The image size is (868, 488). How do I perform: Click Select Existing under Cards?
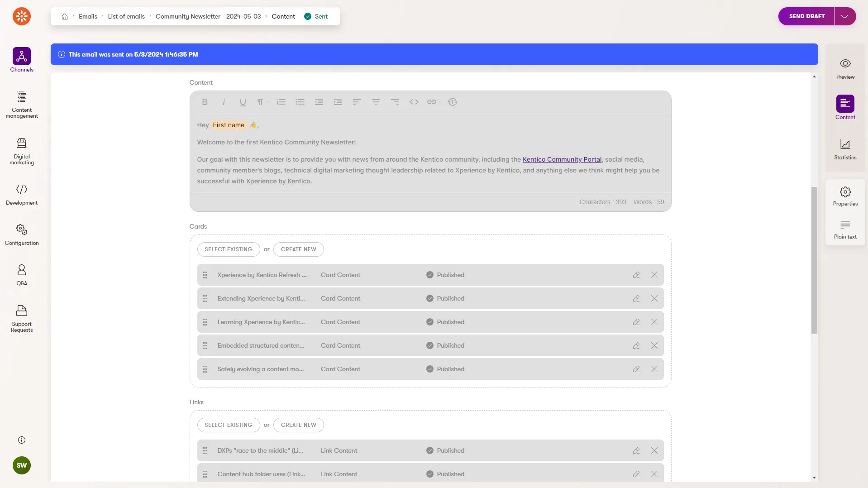pos(229,249)
